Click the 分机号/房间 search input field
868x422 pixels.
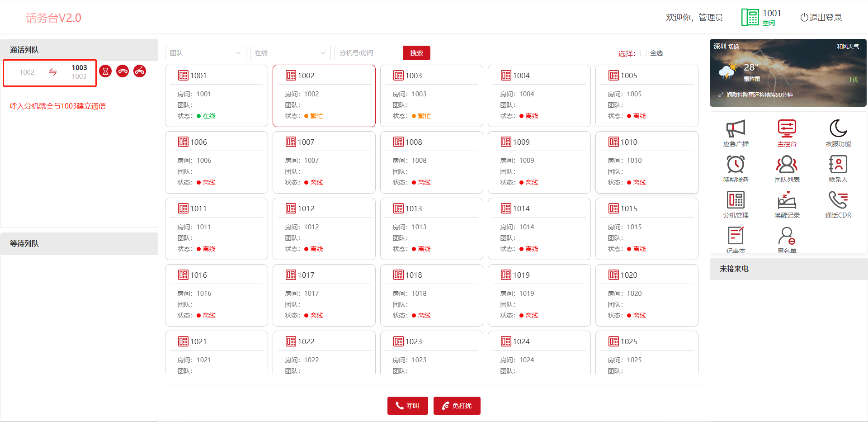point(368,53)
